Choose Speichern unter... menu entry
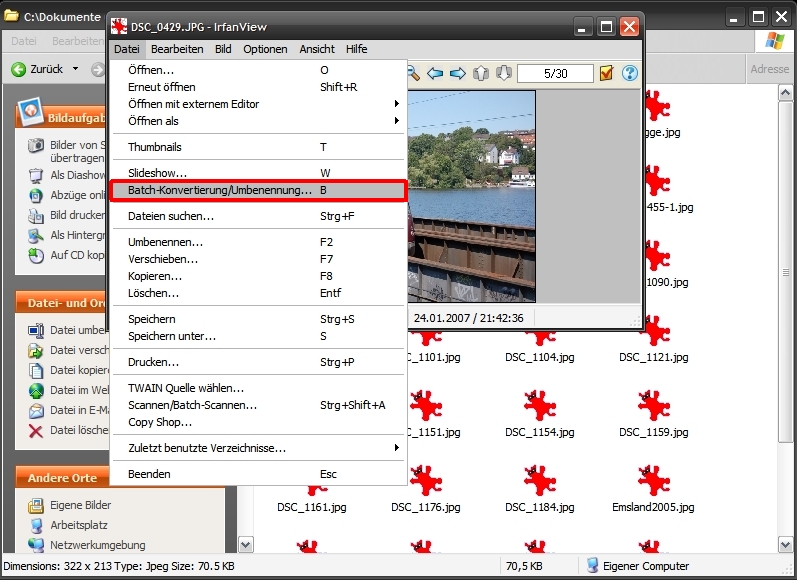The image size is (797, 580). (x=259, y=336)
